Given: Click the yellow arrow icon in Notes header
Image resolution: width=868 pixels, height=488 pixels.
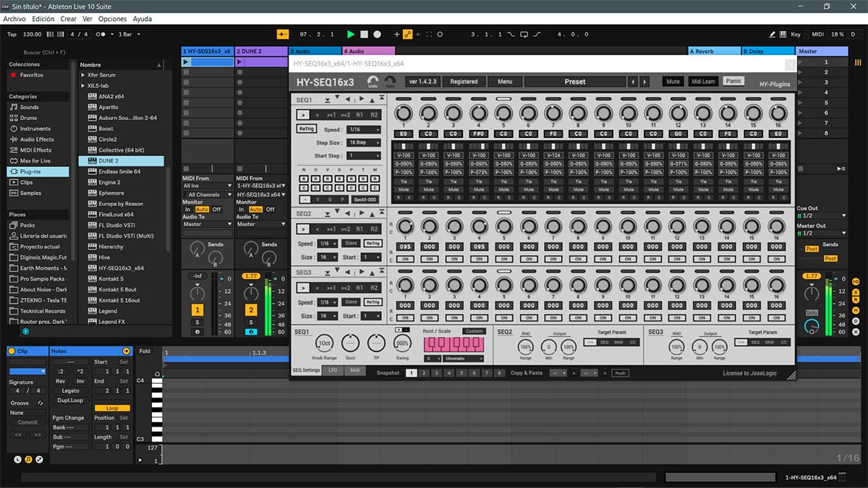Looking at the screenshot, I should pyautogui.click(x=127, y=351).
